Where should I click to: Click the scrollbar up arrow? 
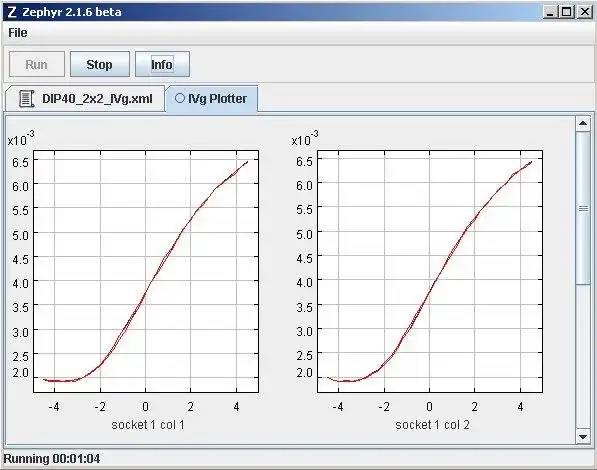tap(583, 123)
